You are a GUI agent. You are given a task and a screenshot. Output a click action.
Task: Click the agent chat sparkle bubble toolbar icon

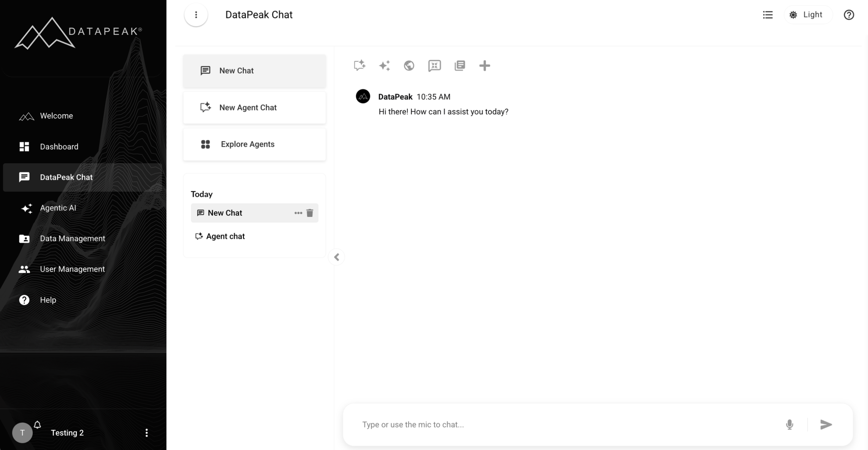pos(360,65)
